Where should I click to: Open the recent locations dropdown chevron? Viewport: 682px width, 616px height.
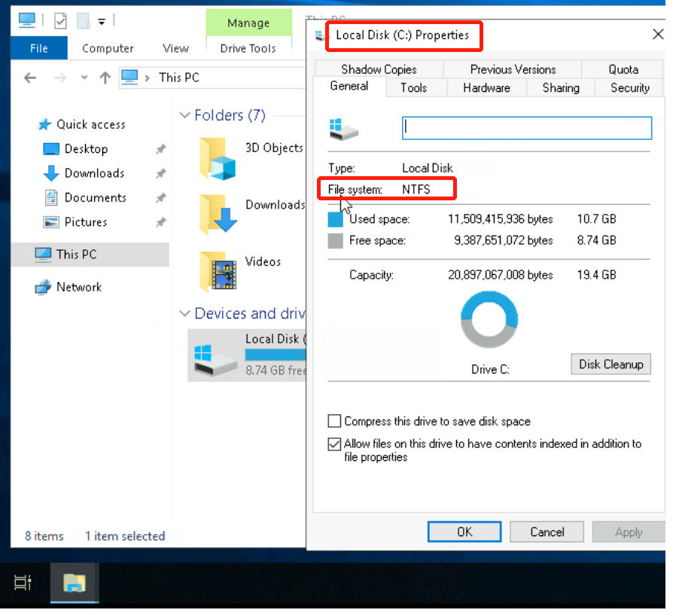tap(84, 78)
